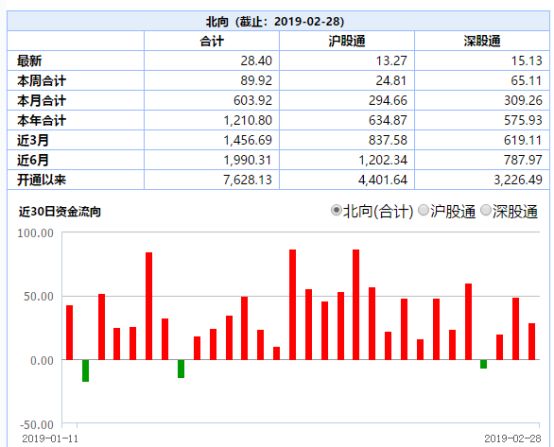Click the 本周合计 row label

42,81
